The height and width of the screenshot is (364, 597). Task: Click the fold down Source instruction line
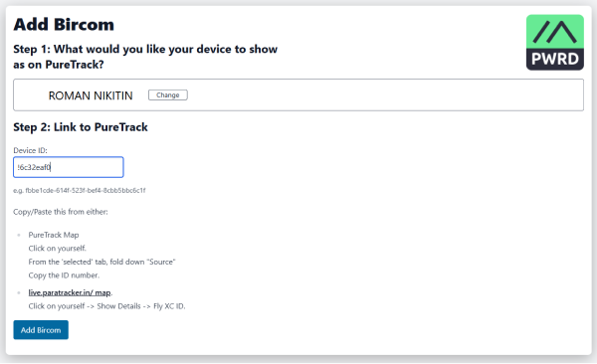pyautogui.click(x=101, y=262)
